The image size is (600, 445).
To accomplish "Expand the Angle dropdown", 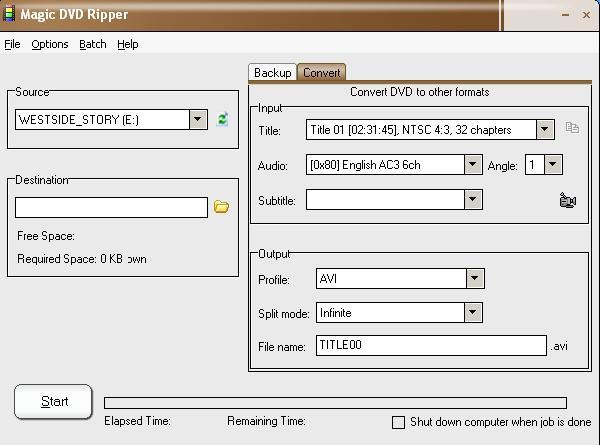I will [x=553, y=165].
